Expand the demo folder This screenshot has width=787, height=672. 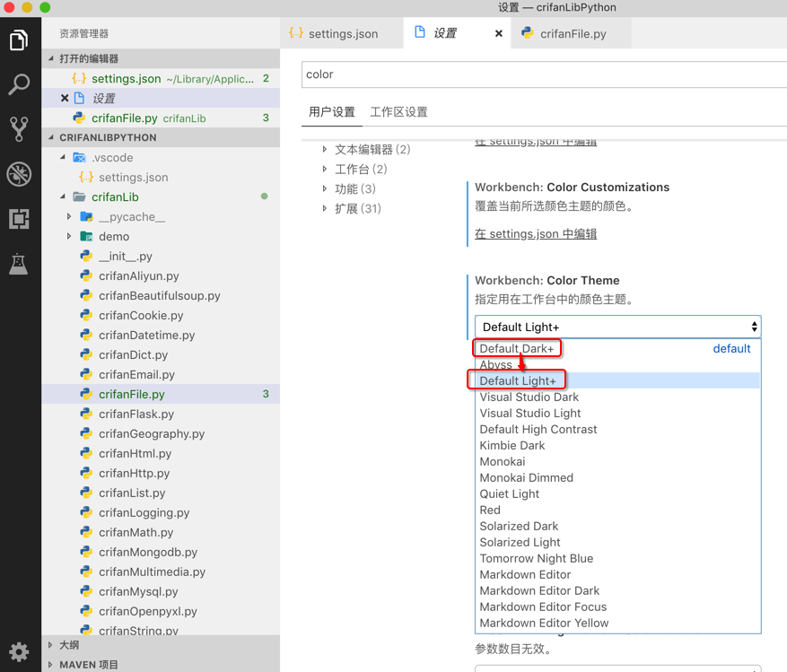(x=69, y=236)
